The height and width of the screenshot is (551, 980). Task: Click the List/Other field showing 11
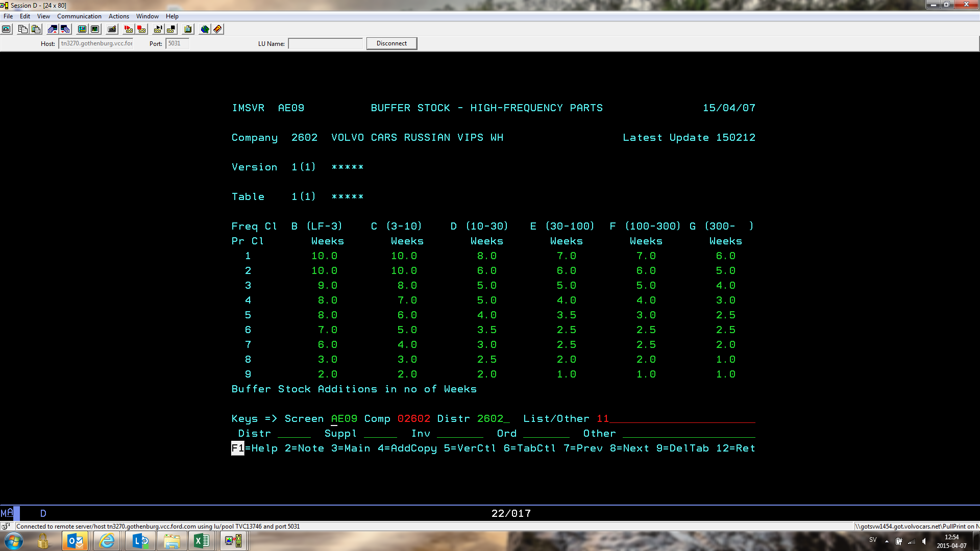675,419
